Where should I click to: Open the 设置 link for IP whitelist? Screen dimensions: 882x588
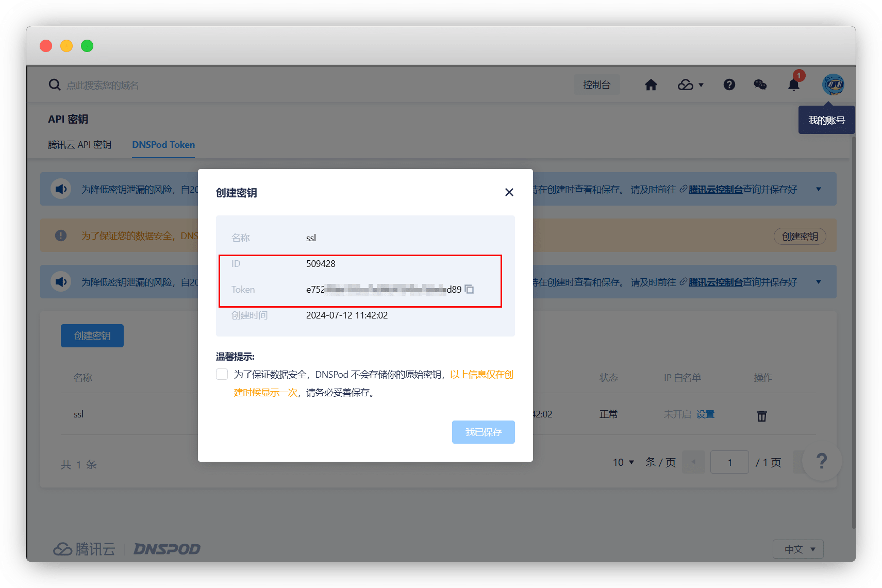click(x=705, y=414)
